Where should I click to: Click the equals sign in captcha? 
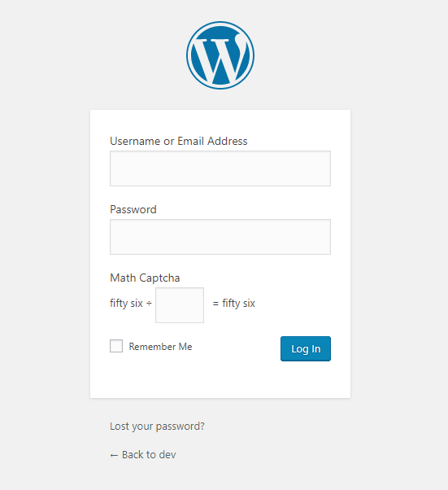(215, 304)
